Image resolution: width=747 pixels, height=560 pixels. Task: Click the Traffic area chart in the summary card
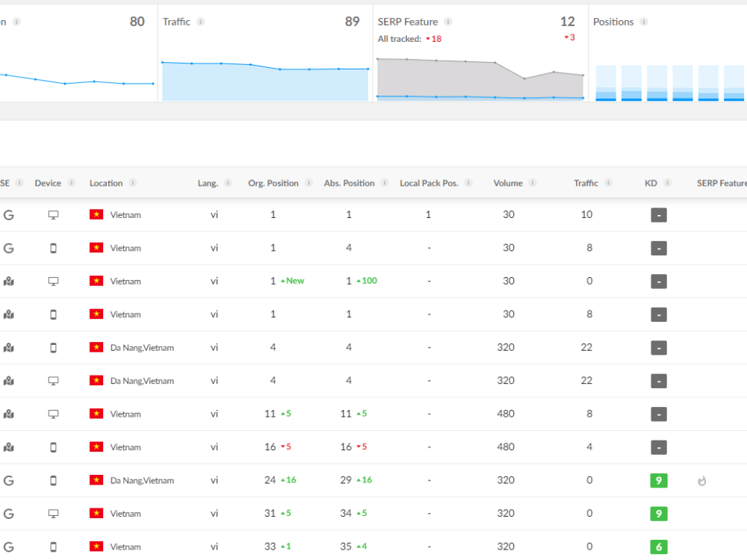coord(265,81)
